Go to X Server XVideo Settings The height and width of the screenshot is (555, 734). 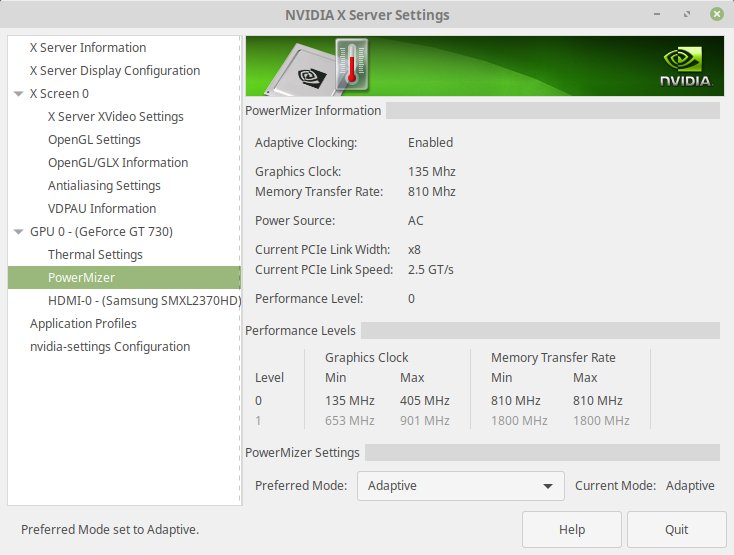[x=115, y=117]
